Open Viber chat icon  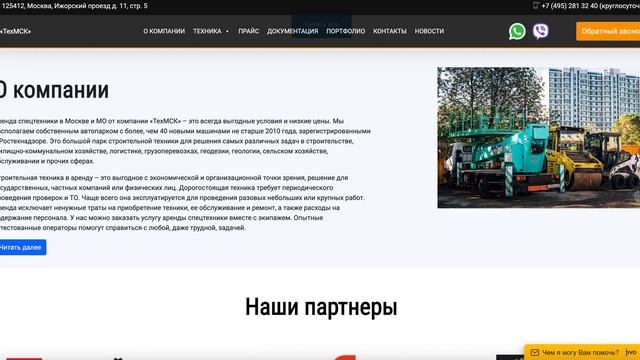[x=540, y=31]
